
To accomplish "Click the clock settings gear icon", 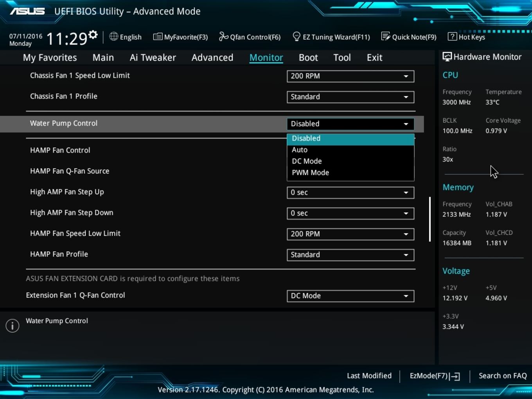I will tap(93, 35).
